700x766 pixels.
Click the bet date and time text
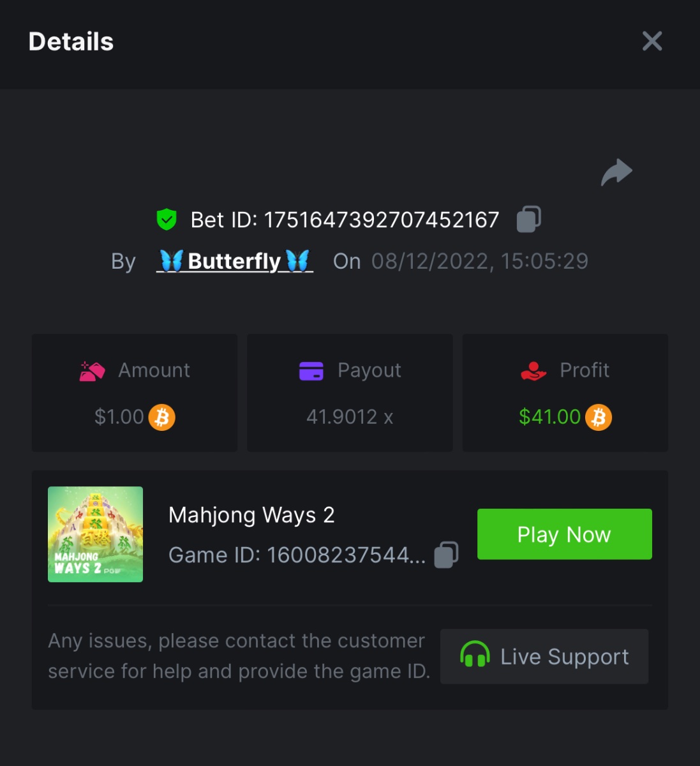479,261
